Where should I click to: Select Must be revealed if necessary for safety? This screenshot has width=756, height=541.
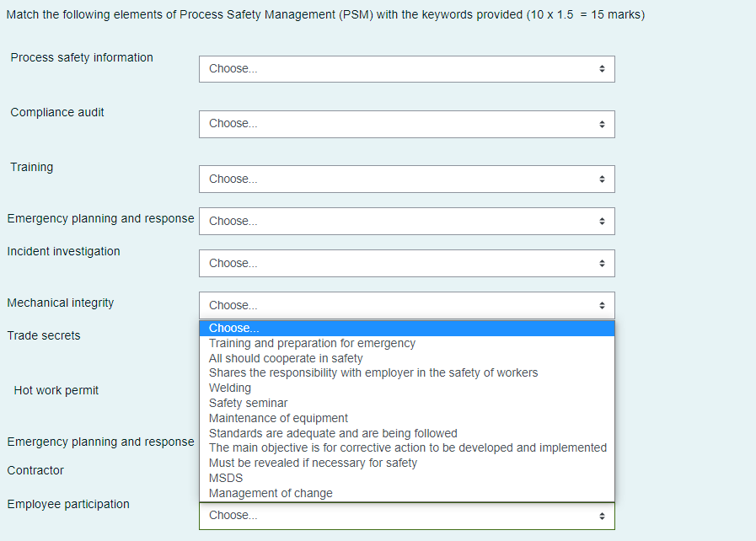313,463
